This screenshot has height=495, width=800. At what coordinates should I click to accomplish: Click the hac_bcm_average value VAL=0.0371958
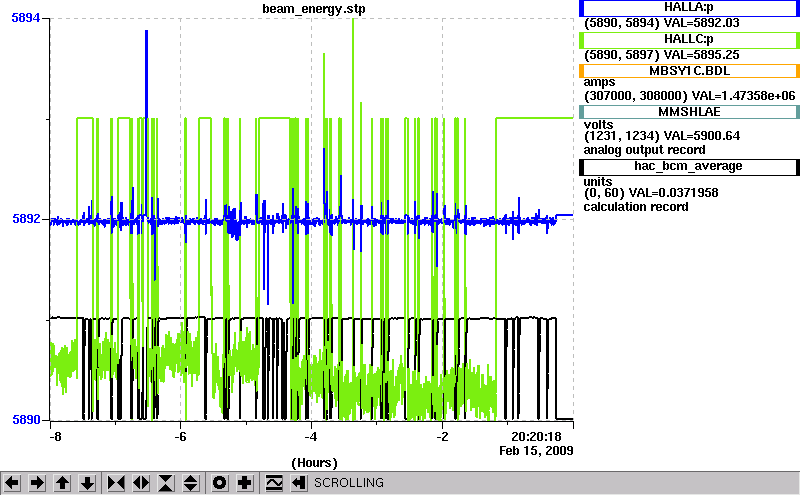[673, 193]
